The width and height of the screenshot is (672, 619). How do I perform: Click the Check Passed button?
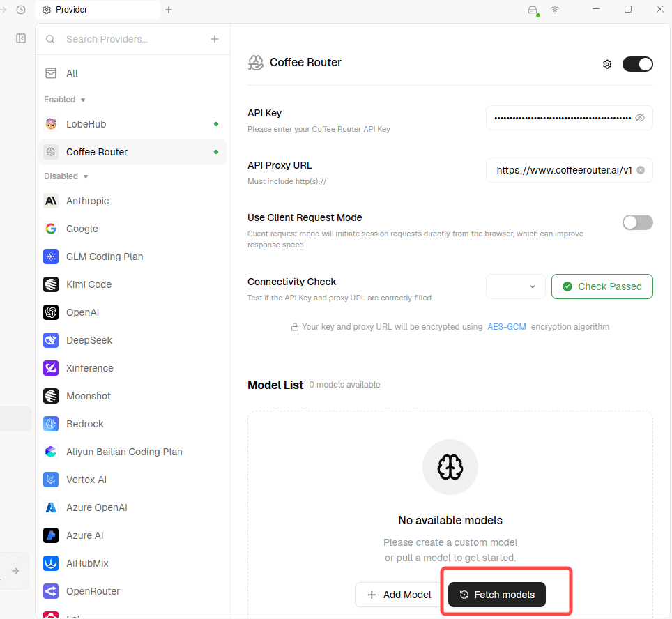pos(602,286)
